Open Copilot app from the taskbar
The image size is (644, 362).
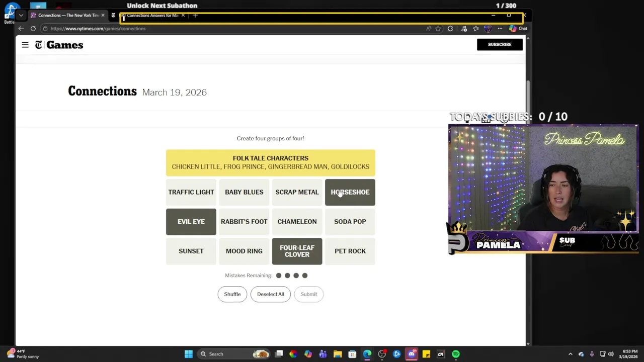(x=308, y=354)
